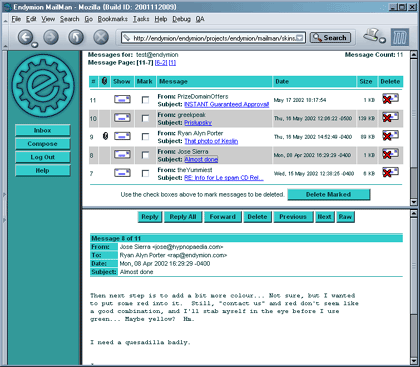Click in the URL address field

point(213,38)
